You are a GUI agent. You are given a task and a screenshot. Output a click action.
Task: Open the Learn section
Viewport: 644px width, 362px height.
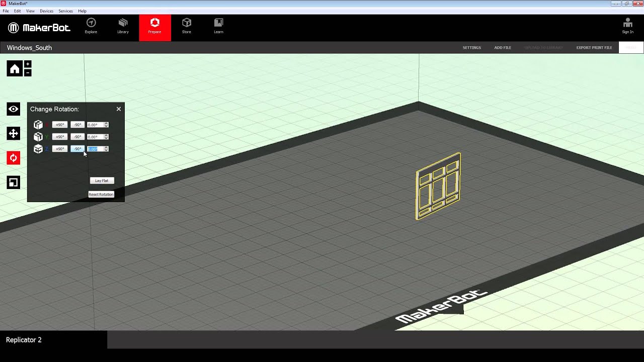(218, 26)
